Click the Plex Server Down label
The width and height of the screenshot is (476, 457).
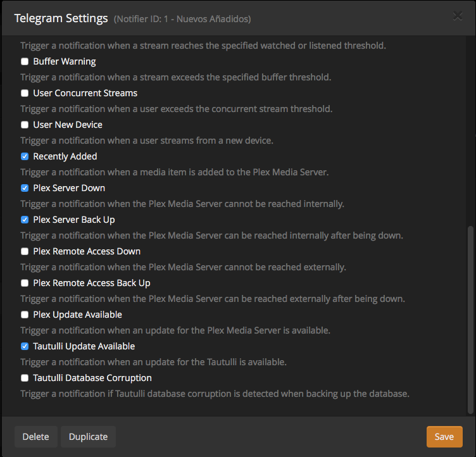69,188
